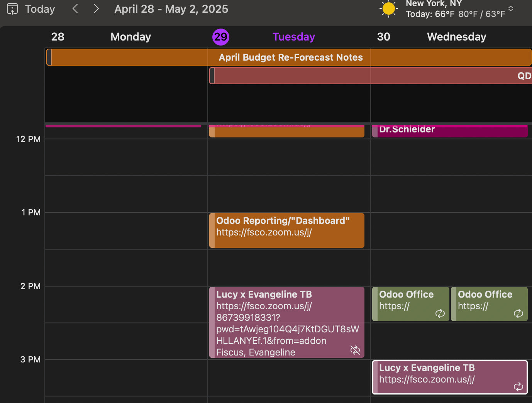Click the color bar of Odoo Reporting event
The height and width of the screenshot is (403, 532).
[212, 230]
